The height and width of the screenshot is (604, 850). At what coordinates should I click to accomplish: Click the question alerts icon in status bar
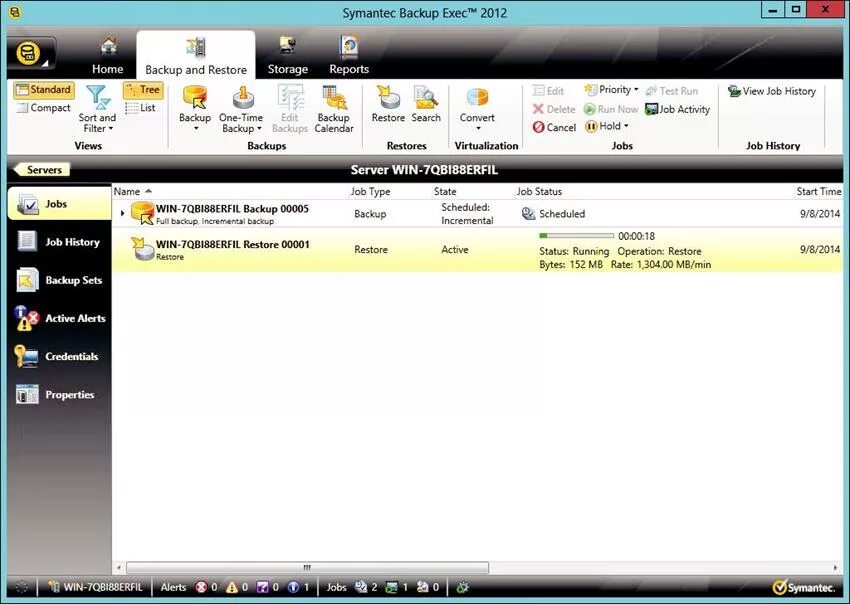click(262, 587)
